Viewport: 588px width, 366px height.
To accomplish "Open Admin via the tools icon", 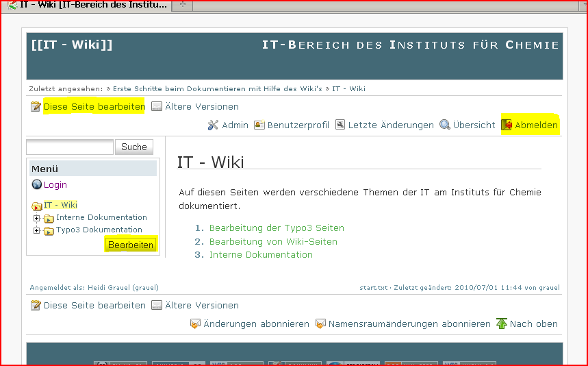I will 213,125.
